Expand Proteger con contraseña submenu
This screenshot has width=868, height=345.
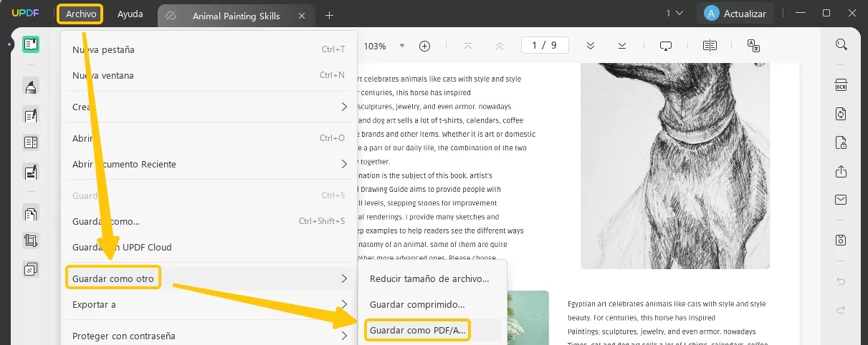(208, 336)
